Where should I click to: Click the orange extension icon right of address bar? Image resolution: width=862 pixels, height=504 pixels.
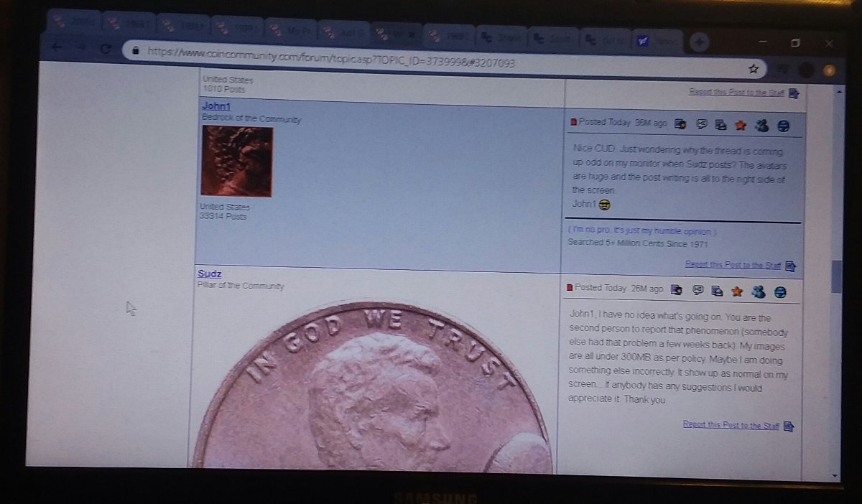[830, 70]
